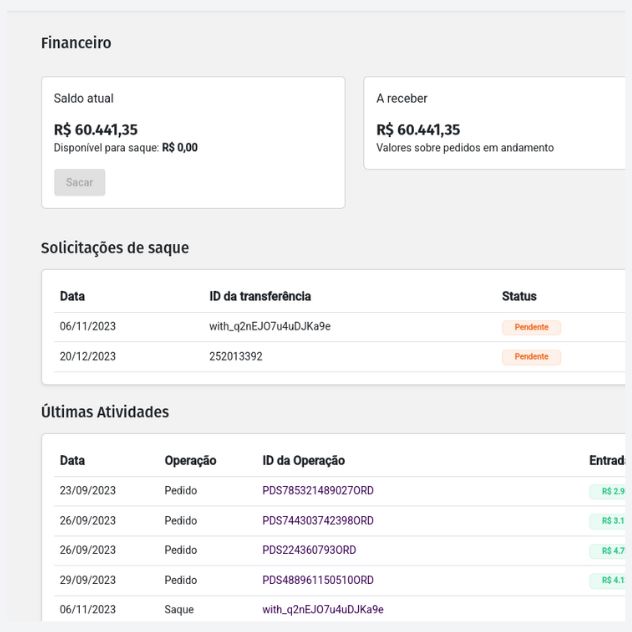Click the ID da Operação column header
632x632 pixels.
pos(303,461)
